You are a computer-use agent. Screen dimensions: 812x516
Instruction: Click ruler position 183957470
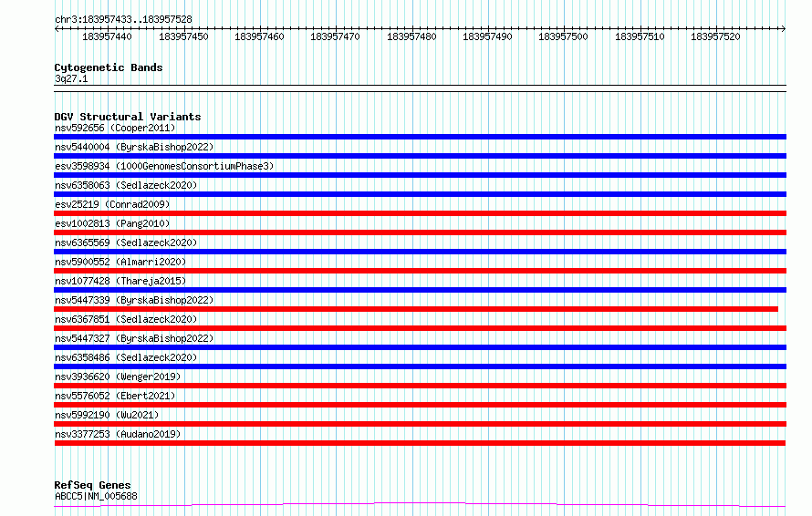[335, 36]
